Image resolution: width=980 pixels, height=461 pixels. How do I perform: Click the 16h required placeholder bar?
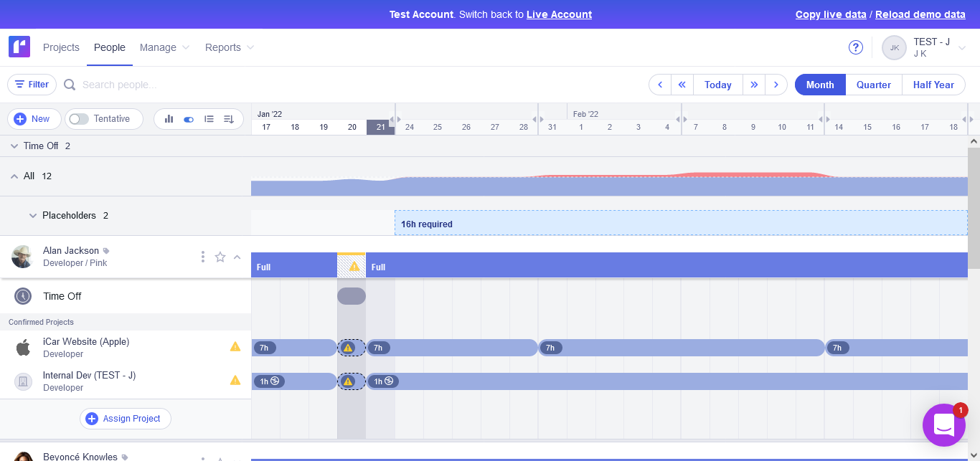[681, 224]
